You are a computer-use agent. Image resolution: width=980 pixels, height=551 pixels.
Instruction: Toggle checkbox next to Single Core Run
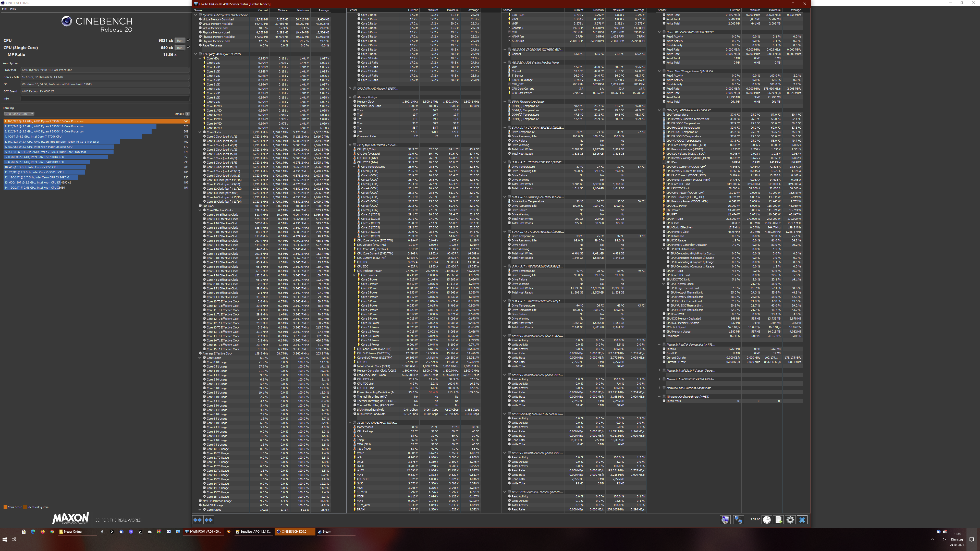click(x=188, y=47)
